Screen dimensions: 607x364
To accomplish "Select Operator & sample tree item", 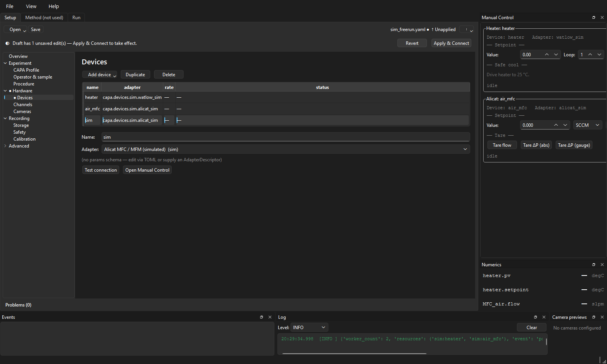I will click(x=33, y=77).
